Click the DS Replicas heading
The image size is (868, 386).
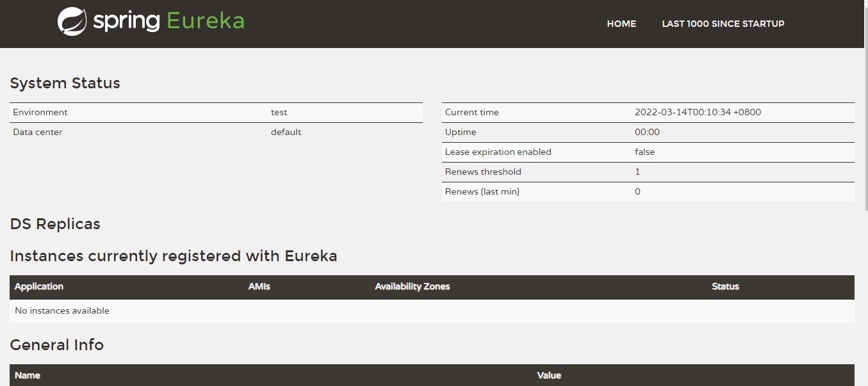coord(55,224)
